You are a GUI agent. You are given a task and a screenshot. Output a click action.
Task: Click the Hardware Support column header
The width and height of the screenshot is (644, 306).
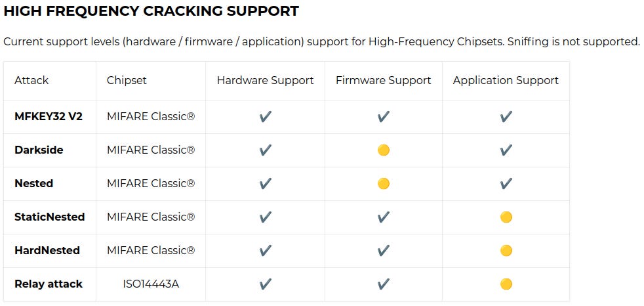coord(265,81)
